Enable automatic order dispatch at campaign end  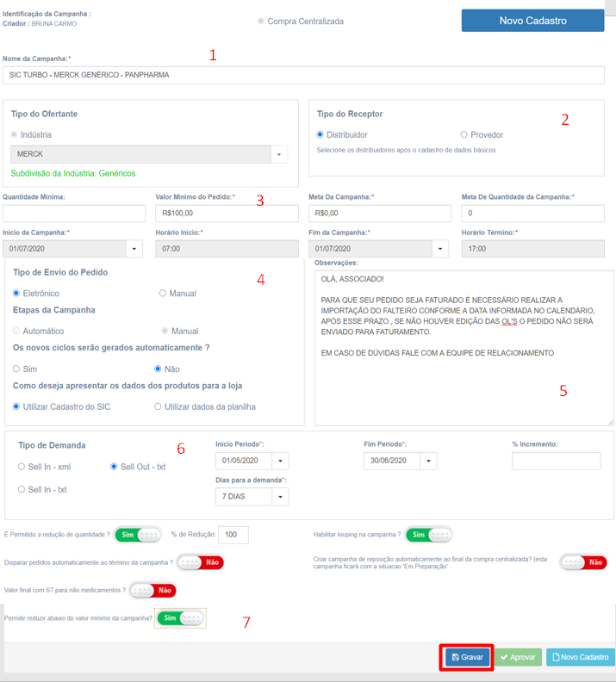(201, 562)
